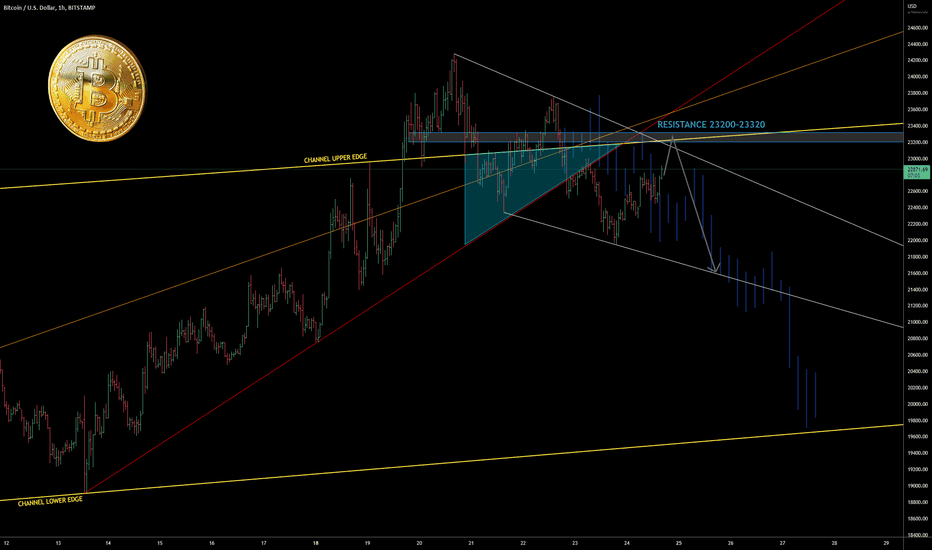Click 23000.00 on the price axis
The width and height of the screenshot is (932, 550).
(918, 159)
